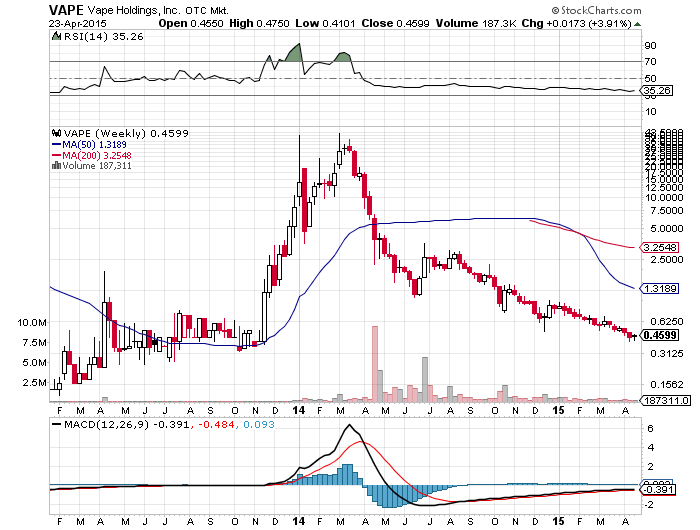The height and width of the screenshot is (530, 700).
Task: Click the blue 1.3189 MA(50) price tag
Action: point(659,288)
